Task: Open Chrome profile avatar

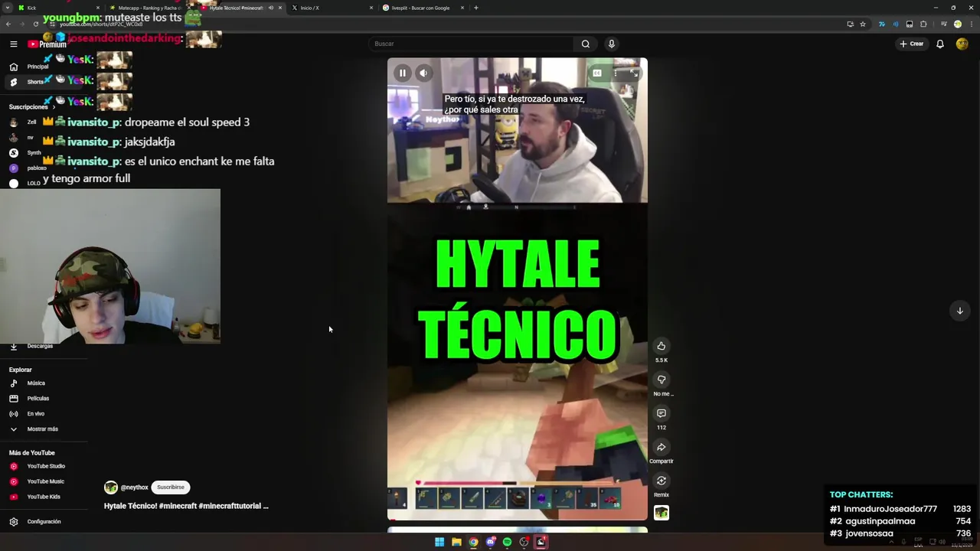Action: [x=957, y=24]
